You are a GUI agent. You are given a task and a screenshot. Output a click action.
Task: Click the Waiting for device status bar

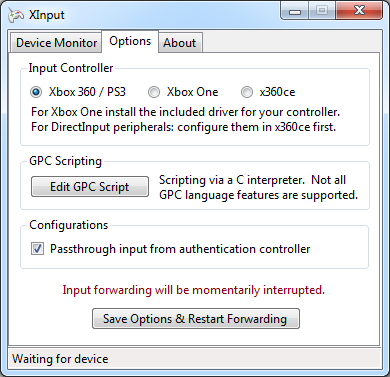coord(195,359)
